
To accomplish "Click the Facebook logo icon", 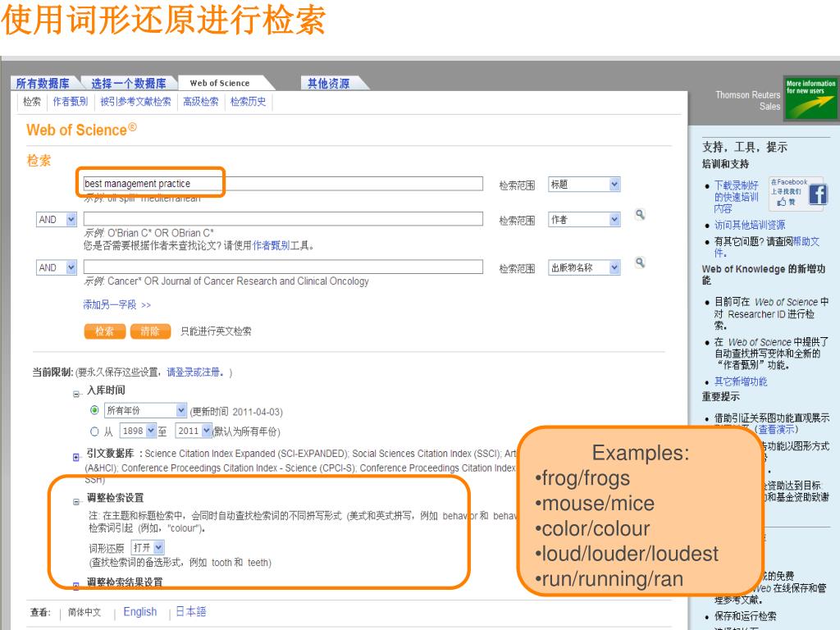I will tap(818, 194).
